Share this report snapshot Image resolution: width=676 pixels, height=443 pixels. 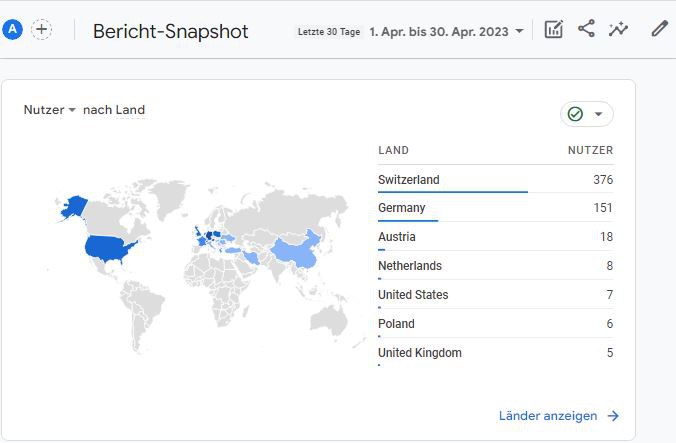586,29
